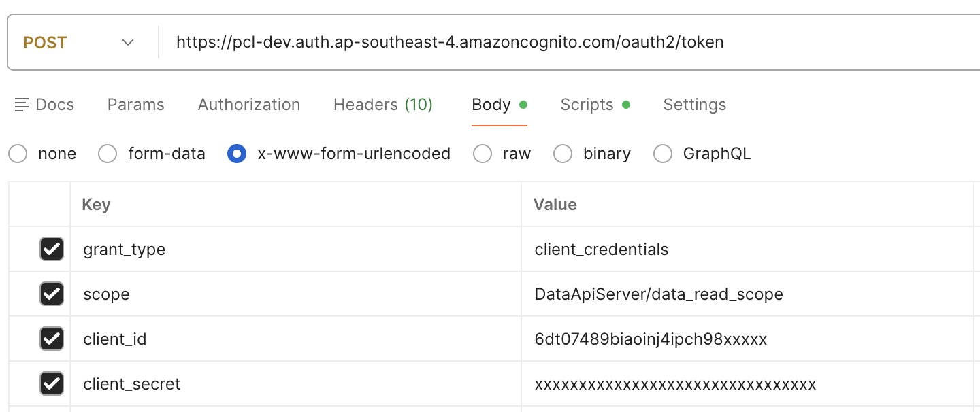The width and height of the screenshot is (980, 412).
Task: Confirm x-www-form-urlencoded is selected
Action: (237, 154)
